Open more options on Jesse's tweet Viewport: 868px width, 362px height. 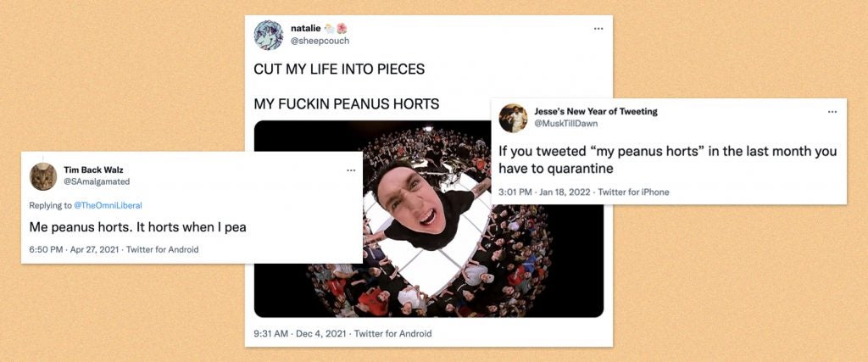pos(832,112)
